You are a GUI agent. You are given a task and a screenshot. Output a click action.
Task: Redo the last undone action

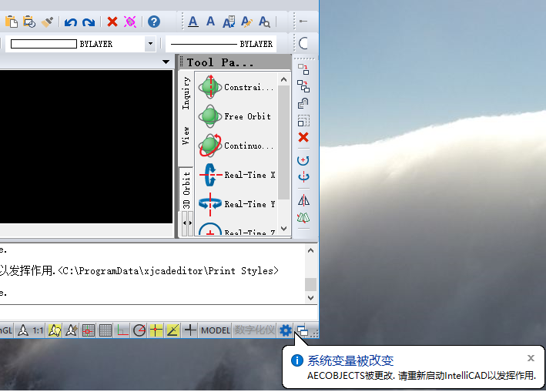89,22
